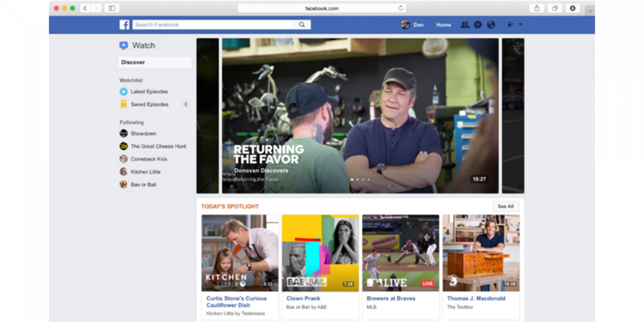This screenshot has height=322, width=644.
Task: Click the Showdown show avatar
Action: tap(124, 133)
